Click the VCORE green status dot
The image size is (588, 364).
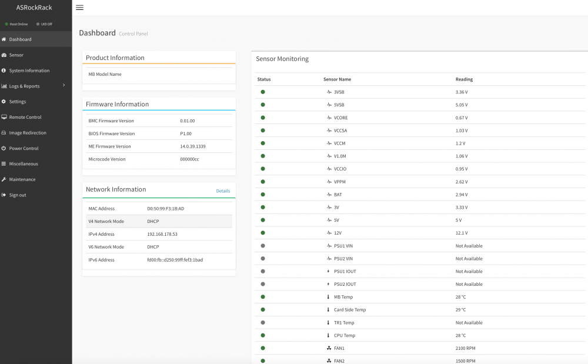point(263,118)
